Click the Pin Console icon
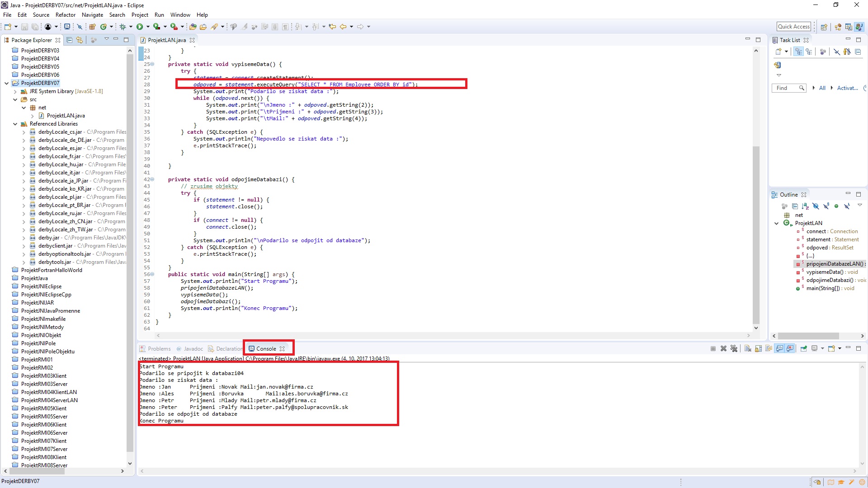The image size is (868, 488). click(x=803, y=348)
